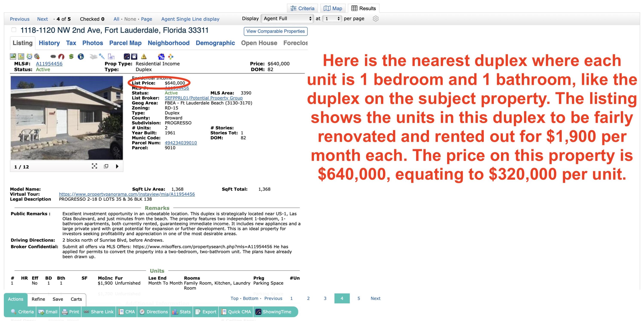The width and height of the screenshot is (644, 321).
Task: Advance to next listing photo arrow
Action: 117,166
